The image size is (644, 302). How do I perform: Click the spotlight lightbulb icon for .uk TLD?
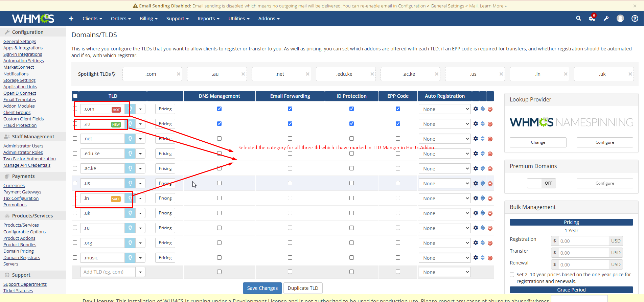[x=130, y=213]
